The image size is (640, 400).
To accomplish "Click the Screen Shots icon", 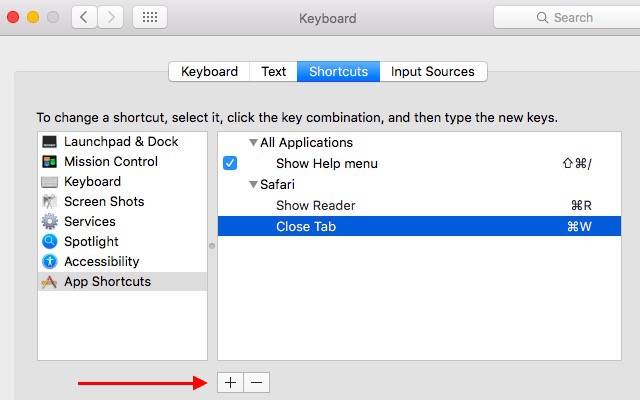I will [x=49, y=202].
